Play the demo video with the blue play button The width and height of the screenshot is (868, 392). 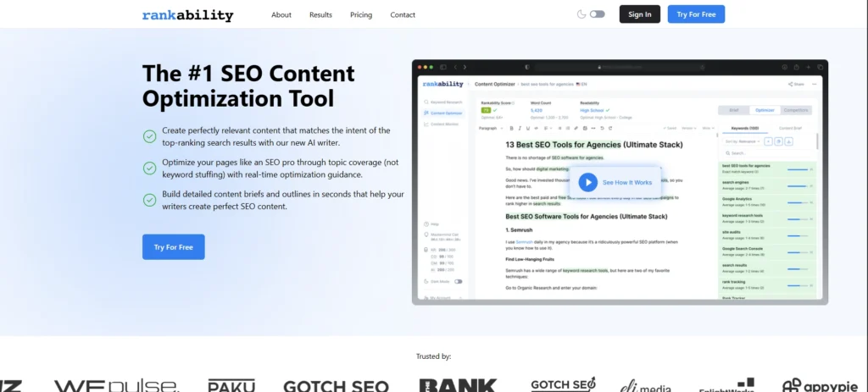point(588,183)
